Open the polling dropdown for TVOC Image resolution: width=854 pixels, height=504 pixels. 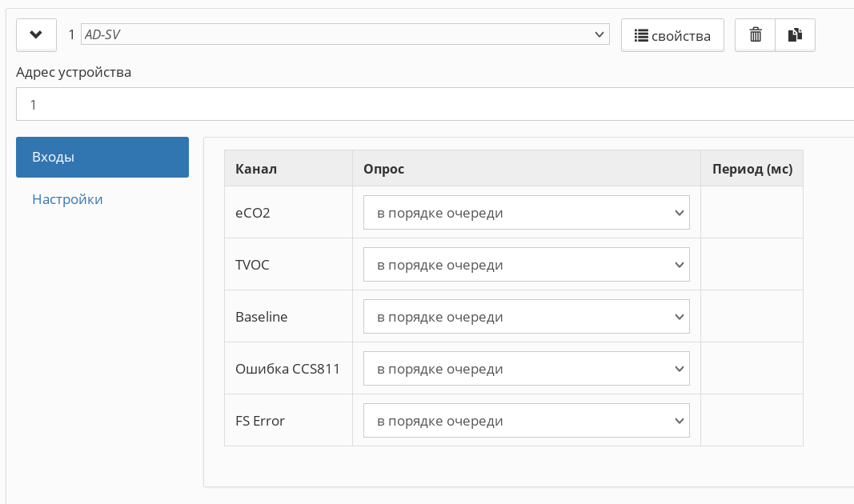coord(527,265)
